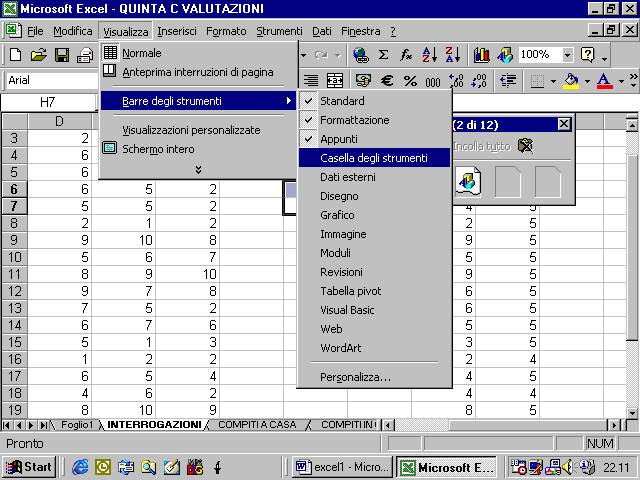This screenshot has height=480, width=640.
Task: Select Normale view in Visualizza menu
Action: [x=198, y=53]
